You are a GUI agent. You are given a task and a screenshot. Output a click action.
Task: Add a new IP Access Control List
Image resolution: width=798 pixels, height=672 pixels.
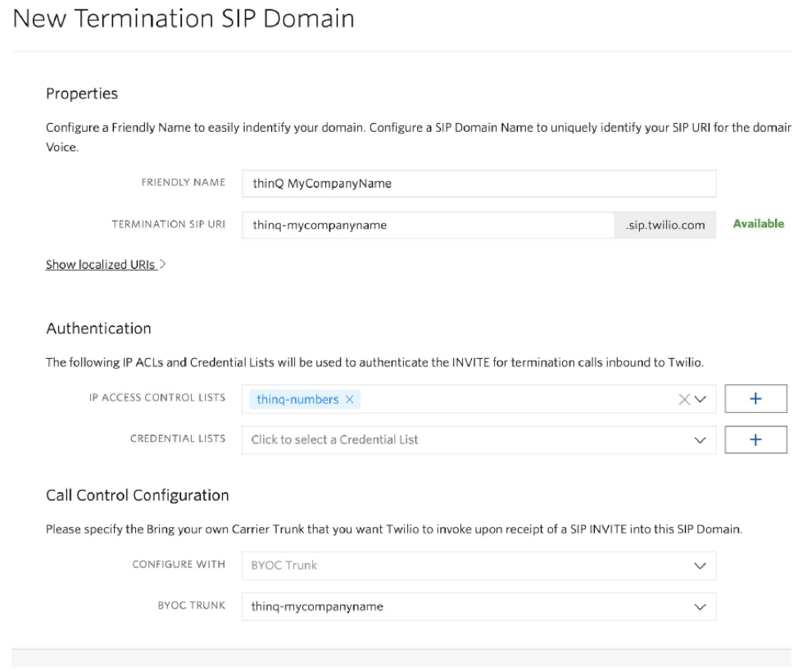(755, 398)
